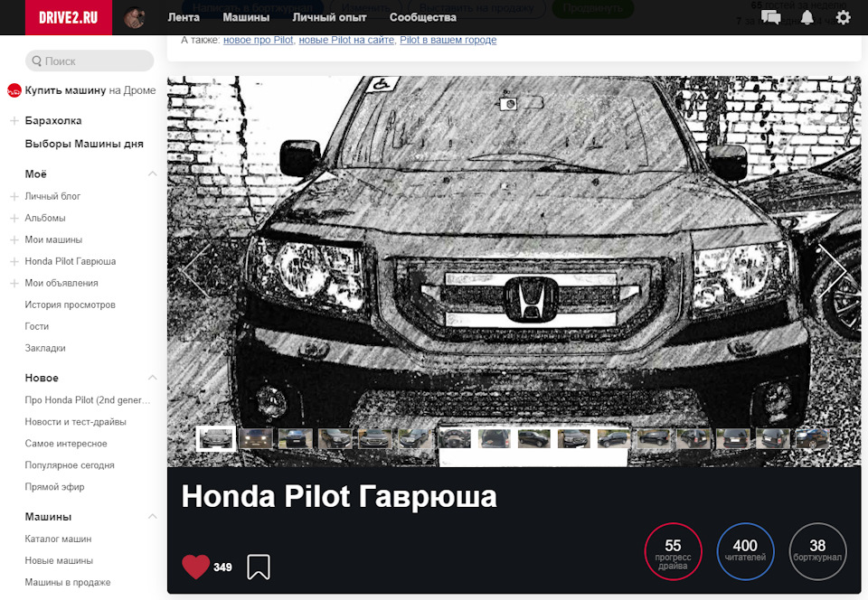Open user profile avatar in header
The width and height of the screenshot is (868, 600).
coord(135,18)
